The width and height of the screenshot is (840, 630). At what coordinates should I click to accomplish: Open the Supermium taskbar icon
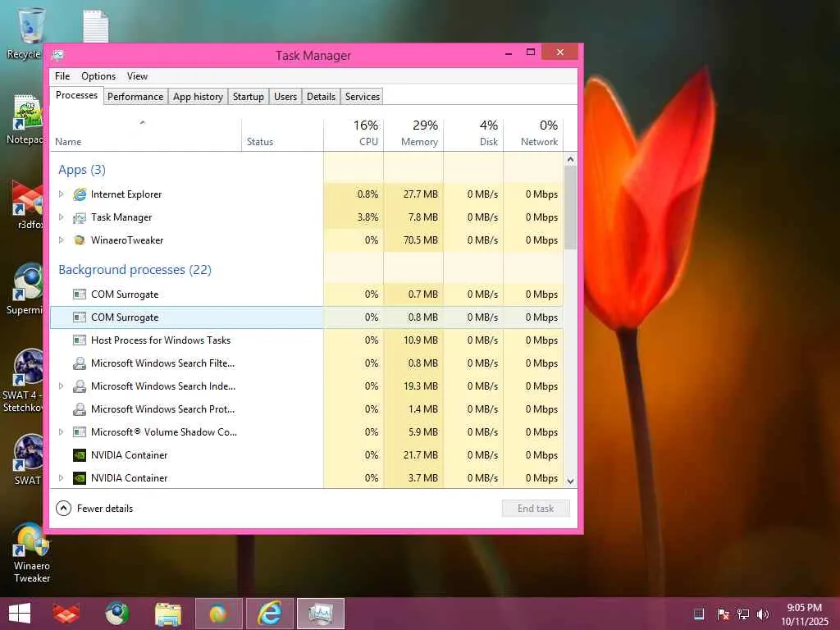(116, 614)
